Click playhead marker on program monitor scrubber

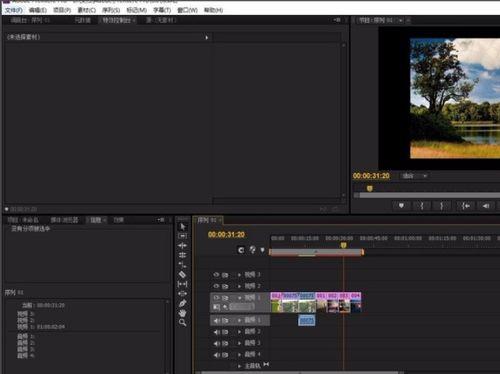(x=369, y=188)
